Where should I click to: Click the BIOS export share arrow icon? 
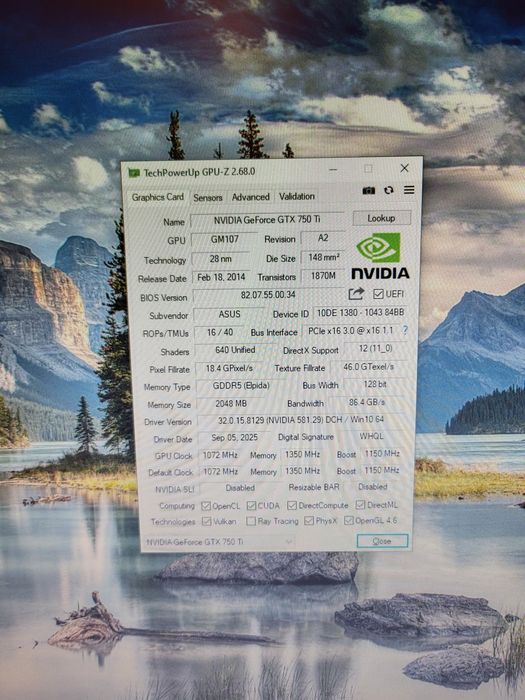click(356, 294)
